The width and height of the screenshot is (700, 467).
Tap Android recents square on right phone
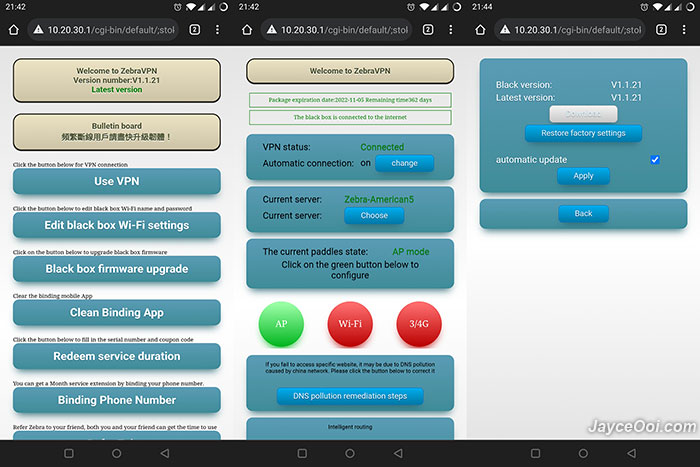[535, 454]
